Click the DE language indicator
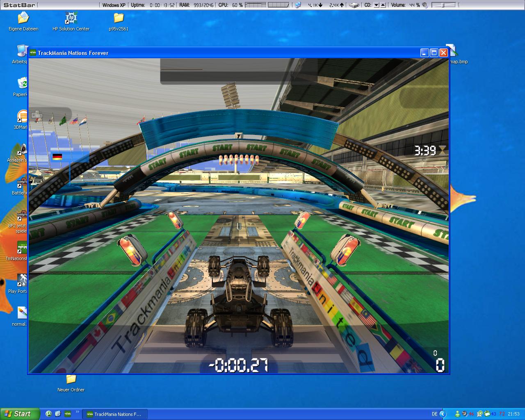 point(434,414)
